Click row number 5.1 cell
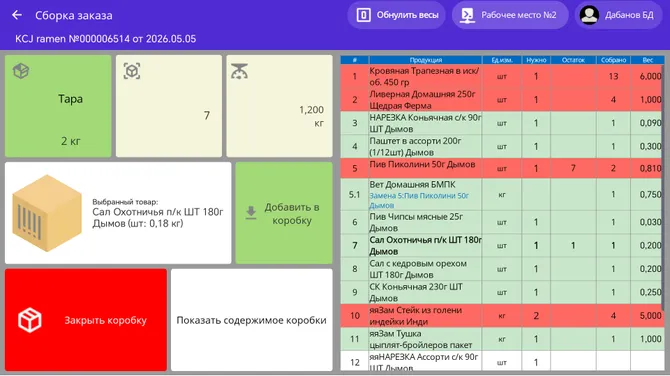Screen dimensions: 670x376 click(355, 194)
